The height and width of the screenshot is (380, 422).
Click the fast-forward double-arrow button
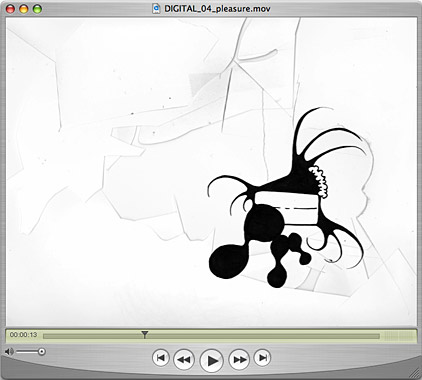(239, 359)
